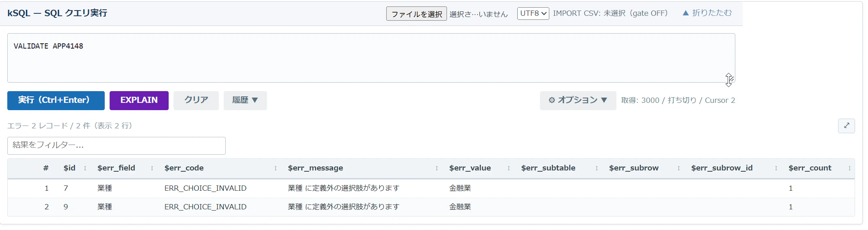Click the $err_subrow_id column header label
Viewport: 868px width, 230px height.
(722, 168)
